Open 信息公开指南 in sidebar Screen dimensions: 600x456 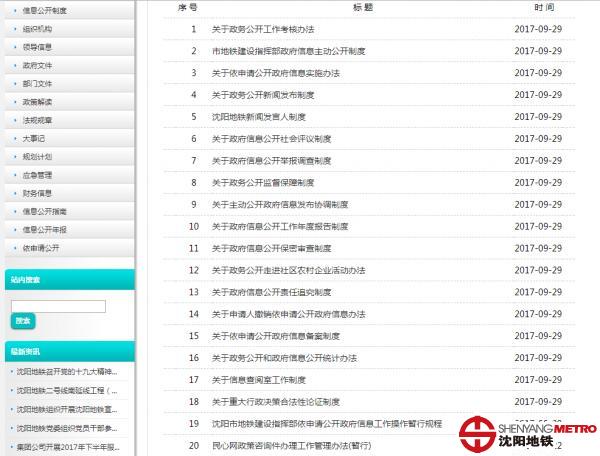click(45, 211)
